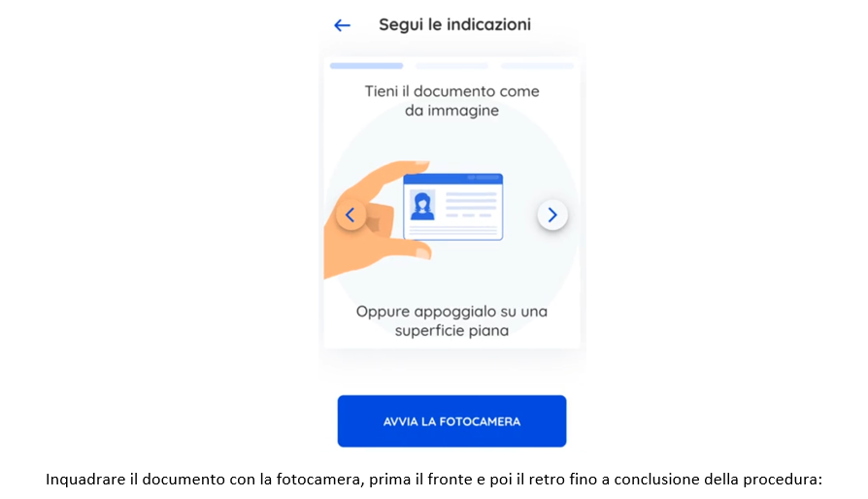Select 'Tieni il documento come da immagine' text
The image size is (868, 499).
(x=451, y=101)
